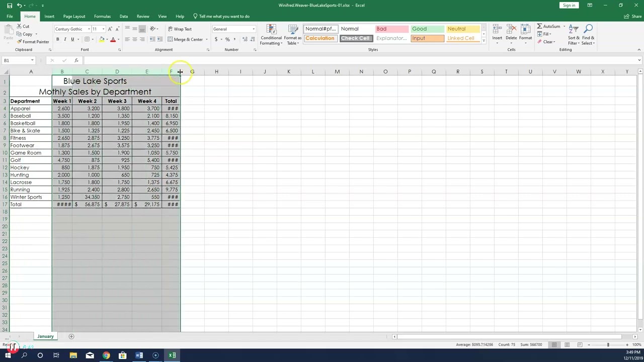Apply the Input cell style
644x362 pixels.
pyautogui.click(x=427, y=38)
